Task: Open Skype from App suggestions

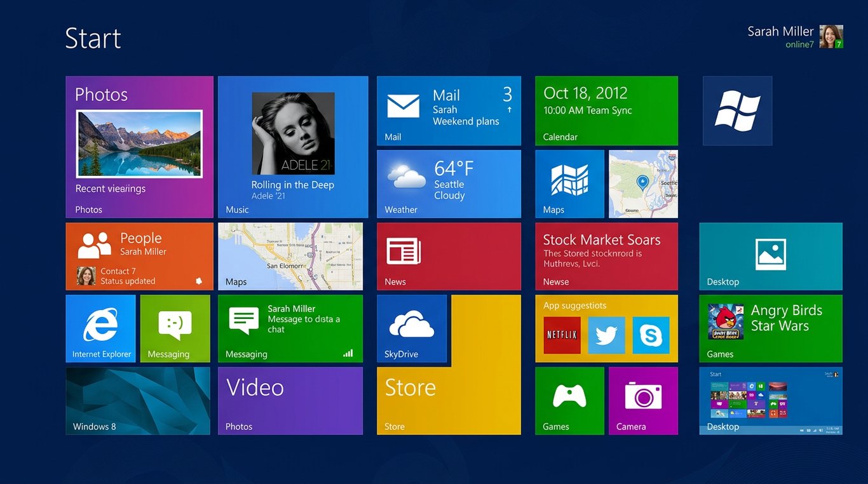Action: coord(651,336)
